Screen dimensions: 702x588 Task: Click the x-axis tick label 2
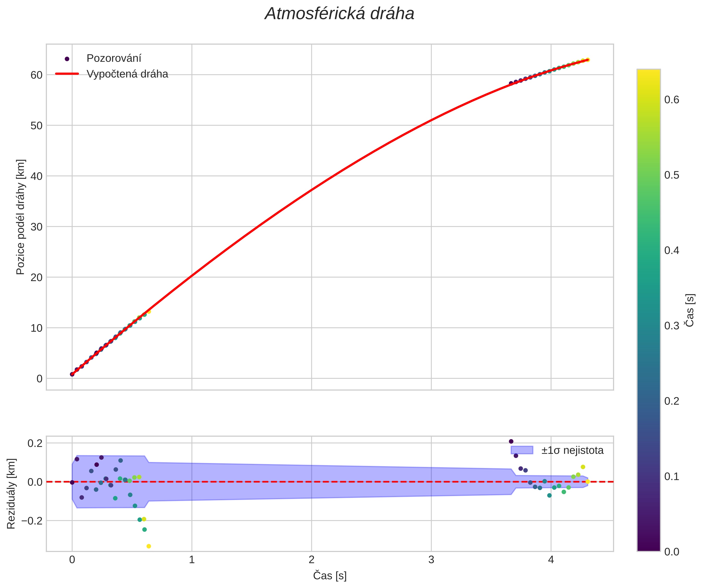click(x=311, y=560)
